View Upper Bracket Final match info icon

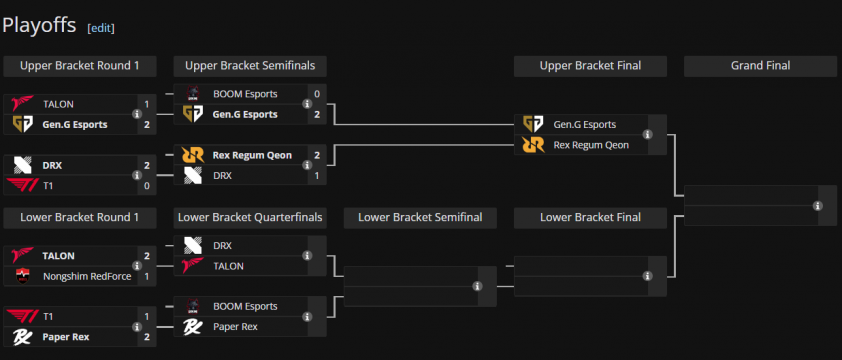click(x=648, y=134)
